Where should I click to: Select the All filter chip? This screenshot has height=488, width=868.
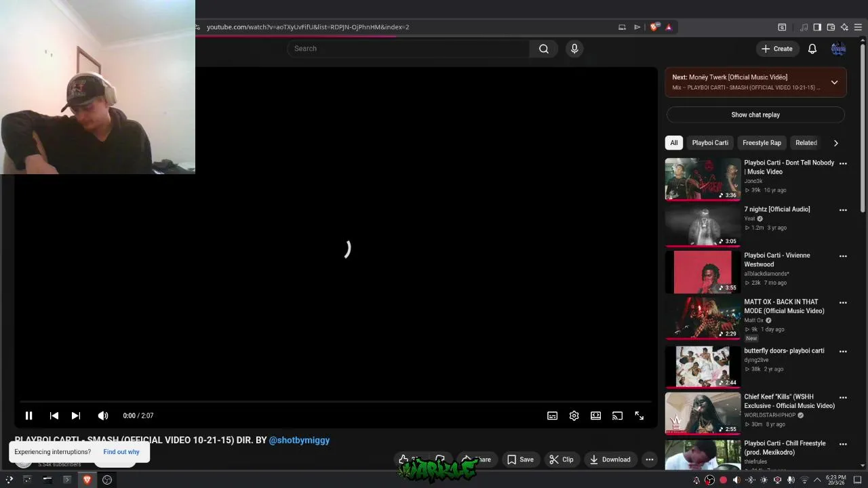point(674,142)
